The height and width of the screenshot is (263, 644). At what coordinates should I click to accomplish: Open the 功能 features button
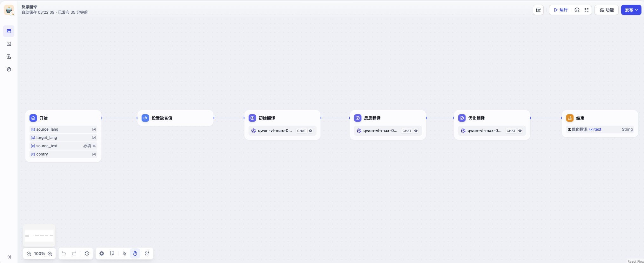(607, 10)
